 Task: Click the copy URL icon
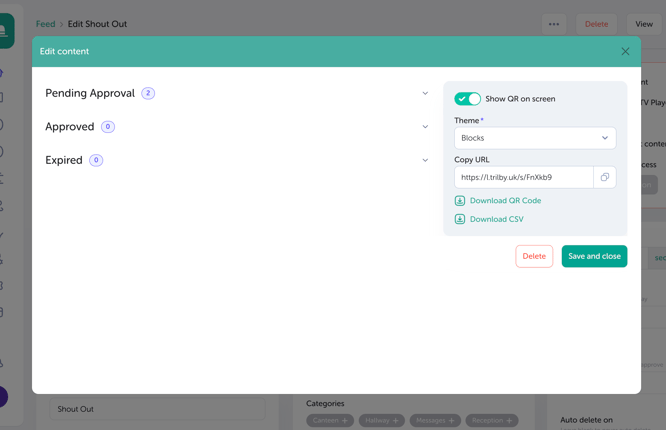point(604,177)
